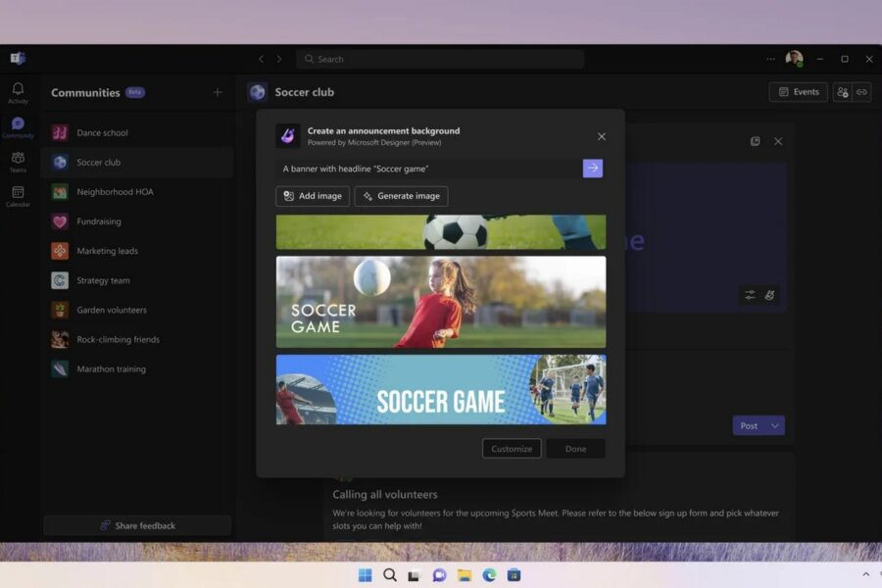Open Task View on the taskbar

pos(414,575)
